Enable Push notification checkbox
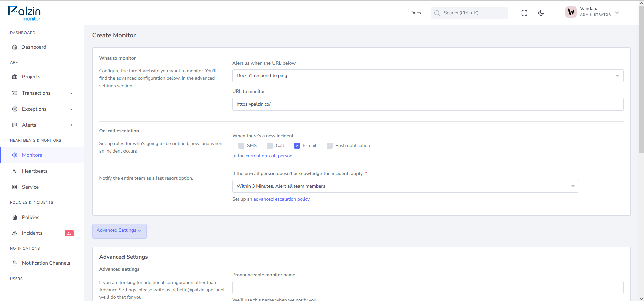This screenshot has width=644, height=301. point(330,146)
